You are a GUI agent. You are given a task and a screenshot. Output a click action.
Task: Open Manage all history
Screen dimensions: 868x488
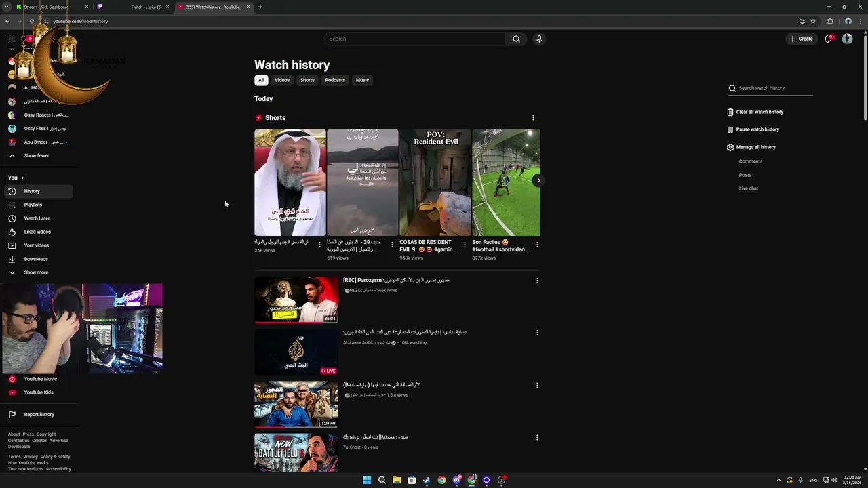[751, 147]
